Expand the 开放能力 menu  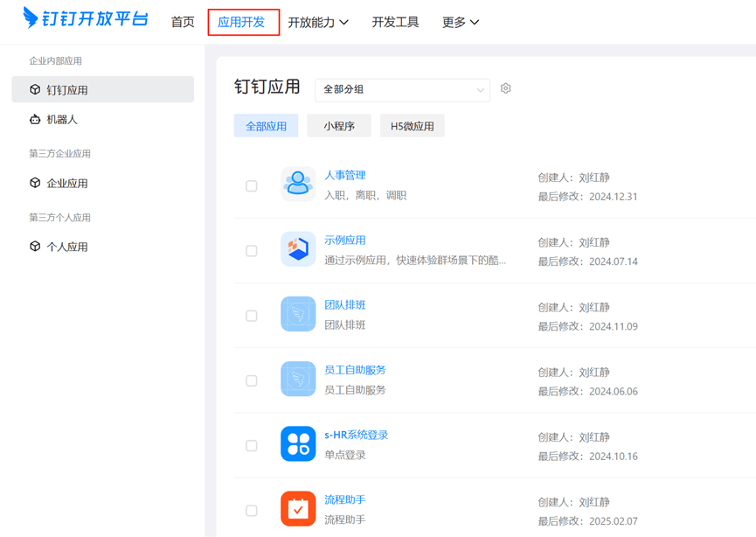(x=318, y=22)
